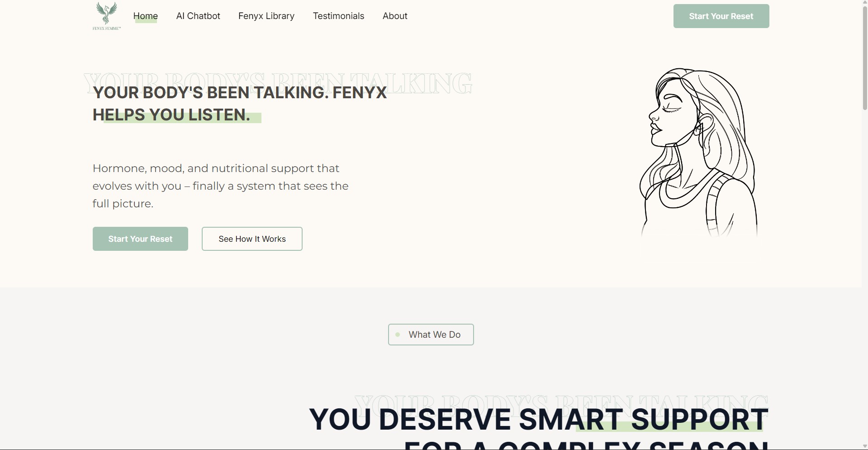Click the Fenyx Femme phoenix logo

tap(107, 16)
